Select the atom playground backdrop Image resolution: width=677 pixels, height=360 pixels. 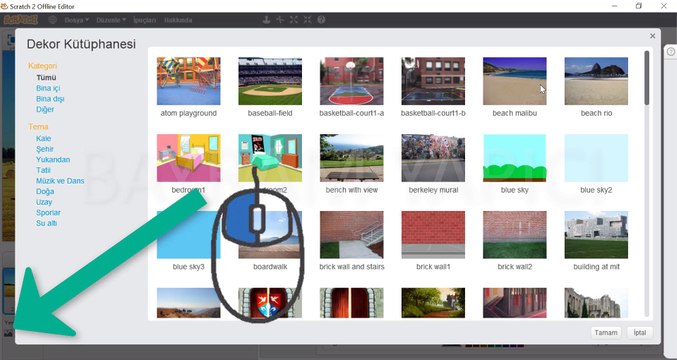point(189,81)
